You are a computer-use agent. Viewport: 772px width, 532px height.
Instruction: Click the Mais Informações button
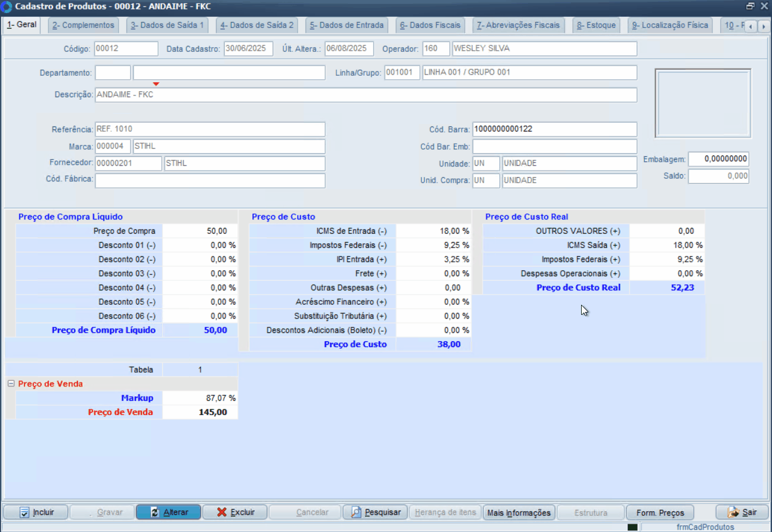coord(518,512)
